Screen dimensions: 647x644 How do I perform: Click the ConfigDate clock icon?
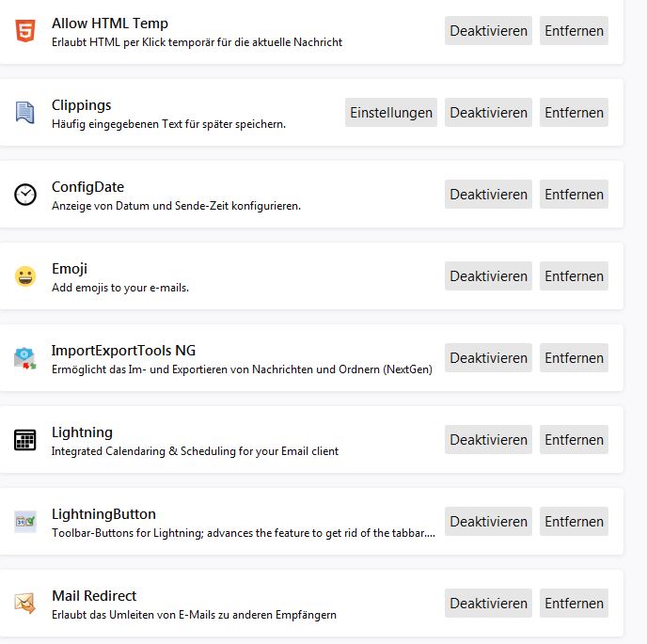click(x=25, y=195)
